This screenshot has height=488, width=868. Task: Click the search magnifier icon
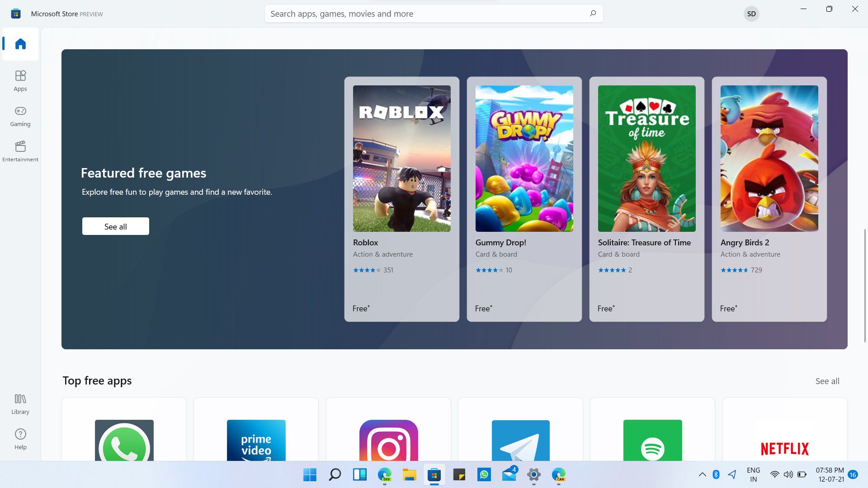point(593,14)
